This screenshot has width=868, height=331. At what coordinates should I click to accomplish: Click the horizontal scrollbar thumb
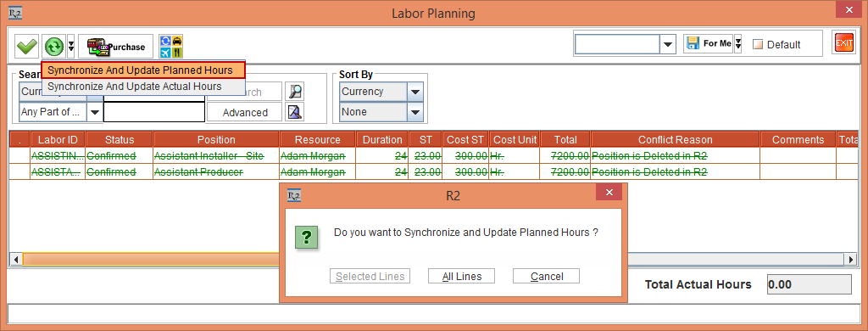(151, 259)
